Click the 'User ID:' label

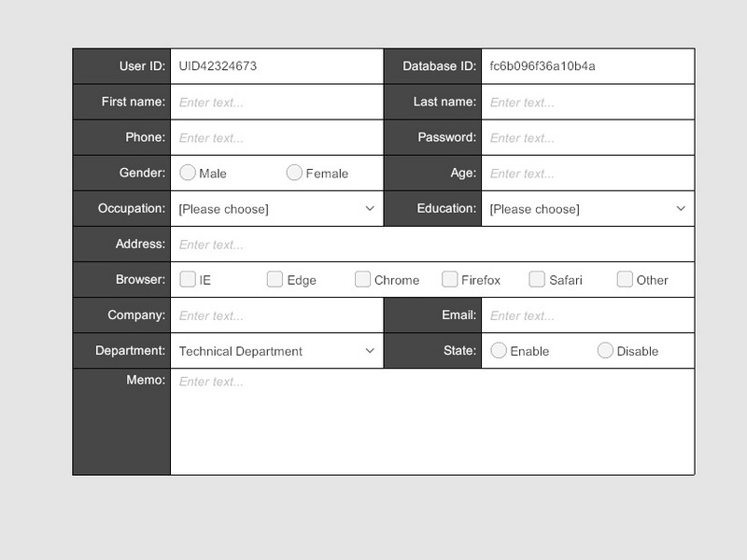(142, 66)
